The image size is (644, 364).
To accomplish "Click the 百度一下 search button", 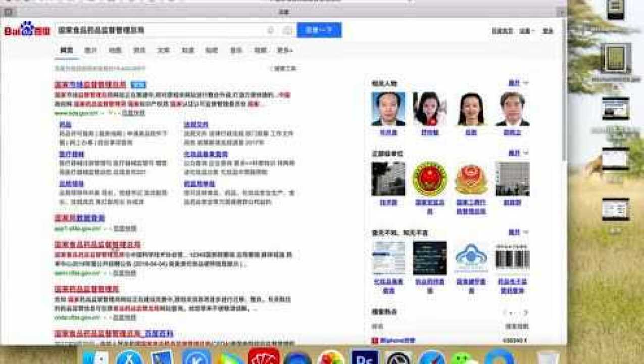I will click(319, 30).
